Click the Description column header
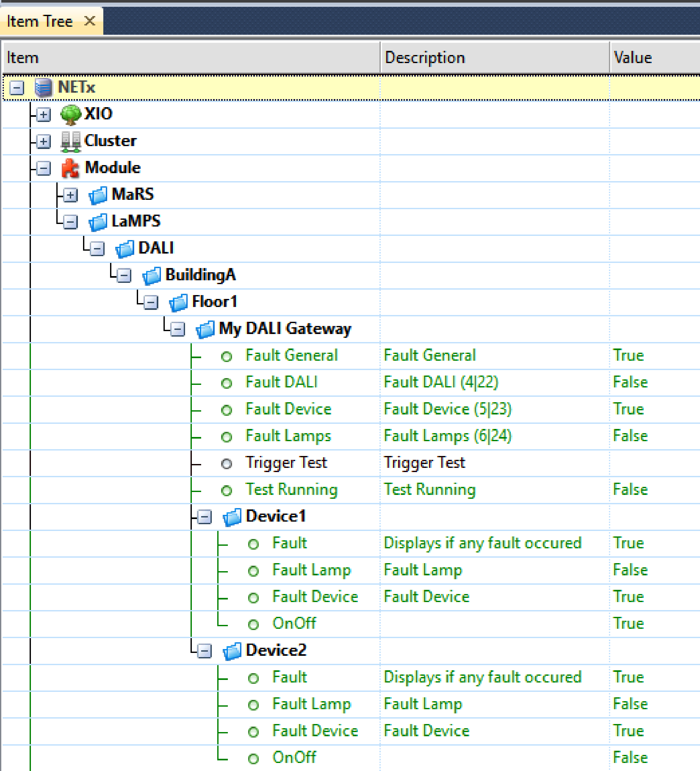This screenshot has height=771, width=700. [495, 57]
